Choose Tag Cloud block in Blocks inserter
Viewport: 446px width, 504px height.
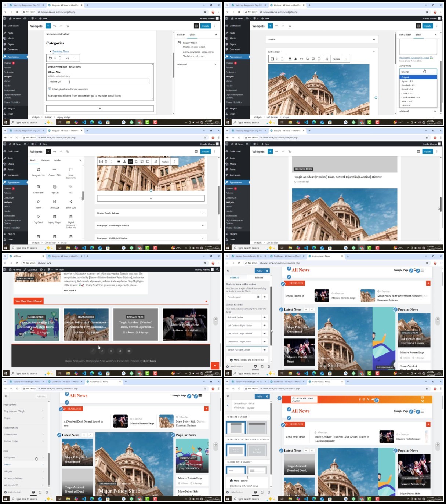[x=38, y=218]
